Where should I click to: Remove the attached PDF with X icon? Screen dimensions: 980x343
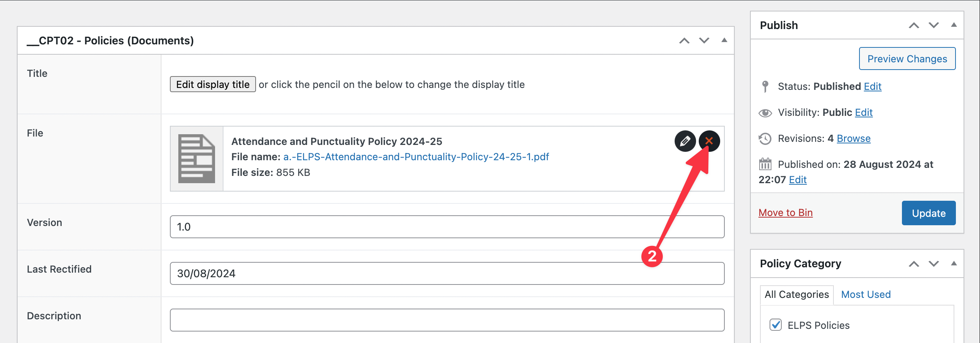pos(709,141)
